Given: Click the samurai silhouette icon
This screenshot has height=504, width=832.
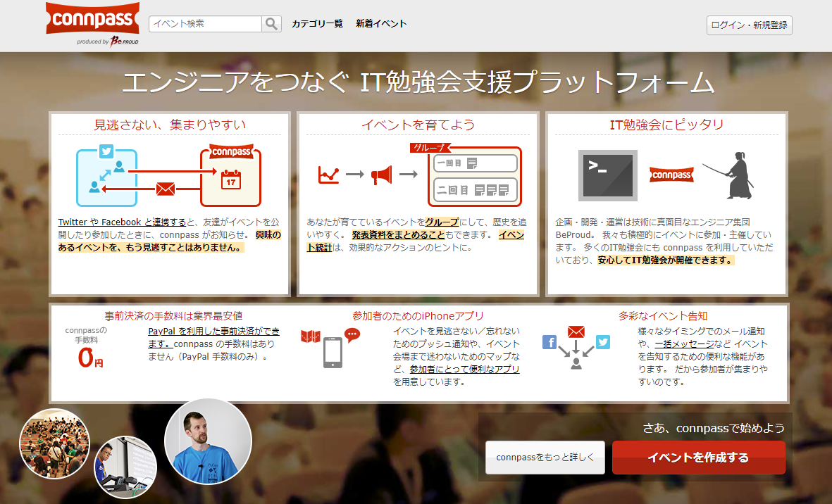Looking at the screenshot, I should click(x=733, y=175).
